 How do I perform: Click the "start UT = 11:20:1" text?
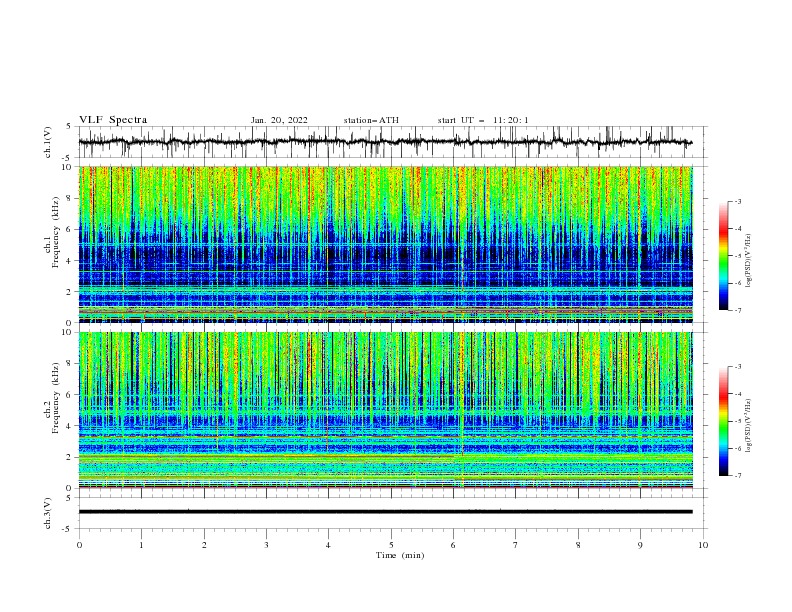(483, 120)
